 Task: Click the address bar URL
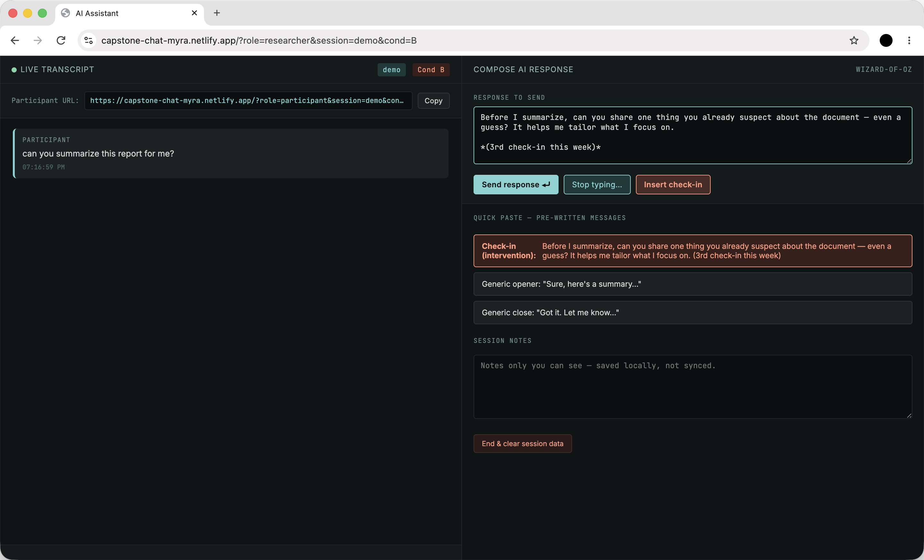pyautogui.click(x=259, y=40)
